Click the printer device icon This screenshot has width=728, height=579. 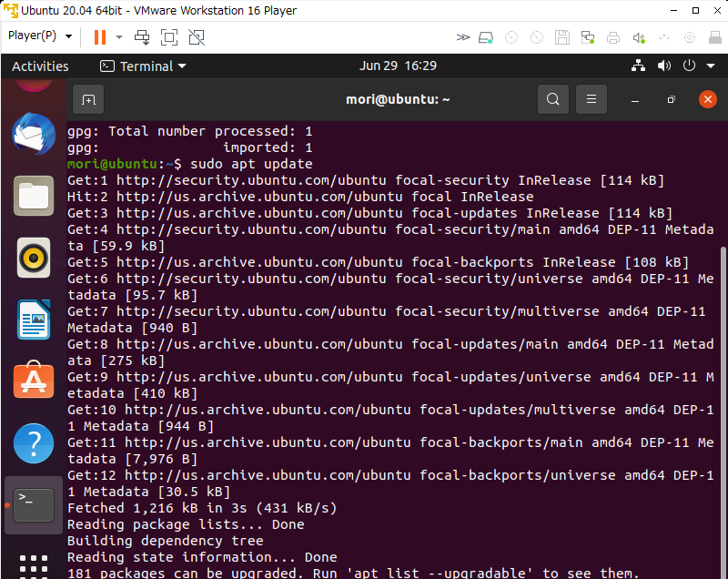[613, 37]
